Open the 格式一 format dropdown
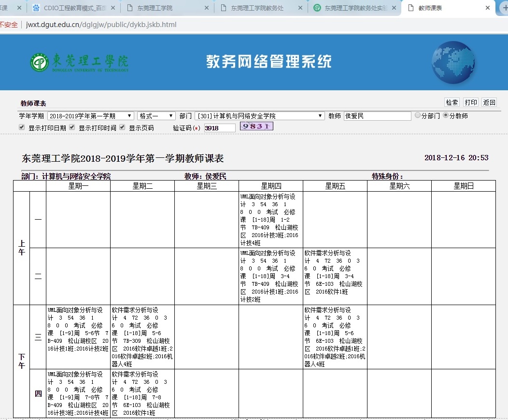The width and height of the screenshot is (508, 420). point(156,116)
